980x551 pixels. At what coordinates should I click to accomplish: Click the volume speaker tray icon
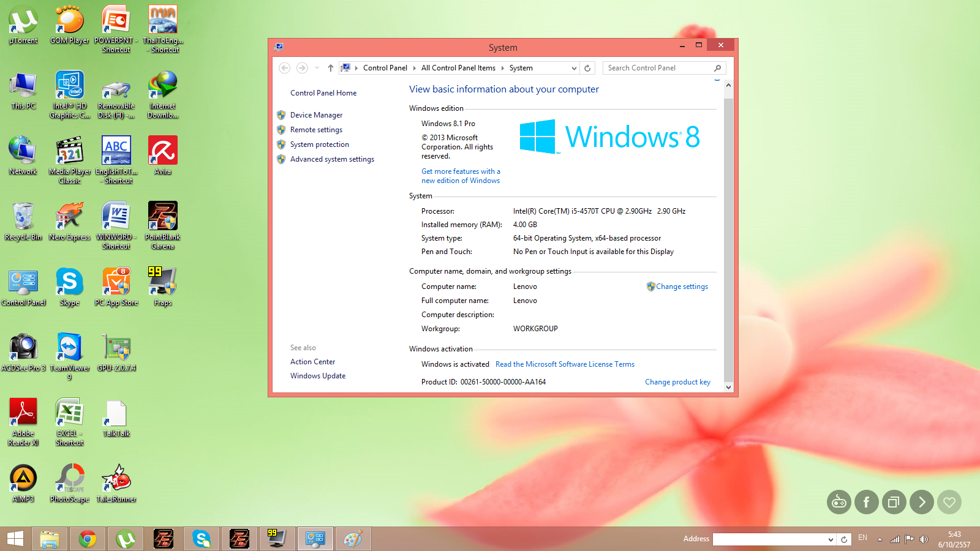924,539
